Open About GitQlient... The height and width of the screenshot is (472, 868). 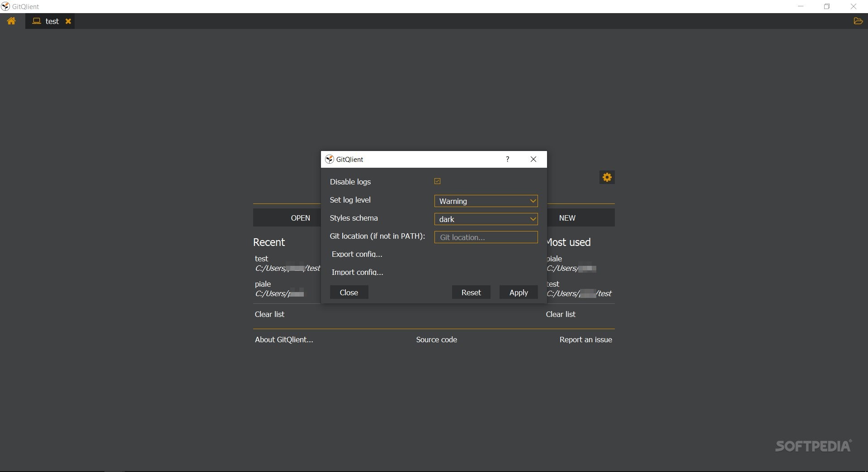pos(284,340)
